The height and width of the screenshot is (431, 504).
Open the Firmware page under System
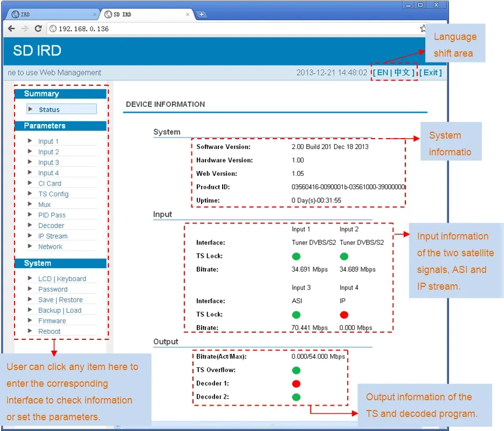(52, 320)
